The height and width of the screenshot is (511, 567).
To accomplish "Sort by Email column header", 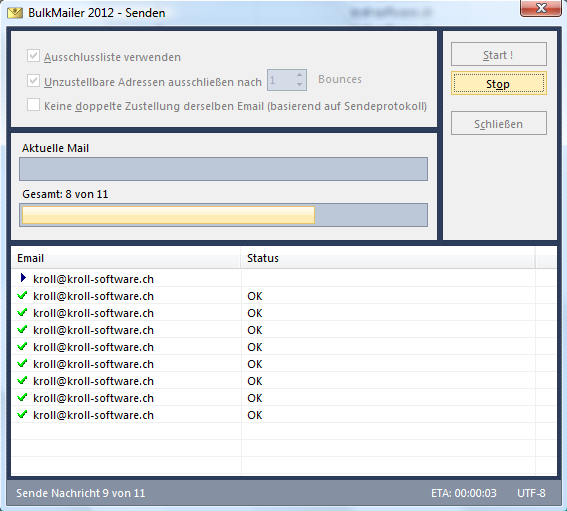I will click(126, 258).
